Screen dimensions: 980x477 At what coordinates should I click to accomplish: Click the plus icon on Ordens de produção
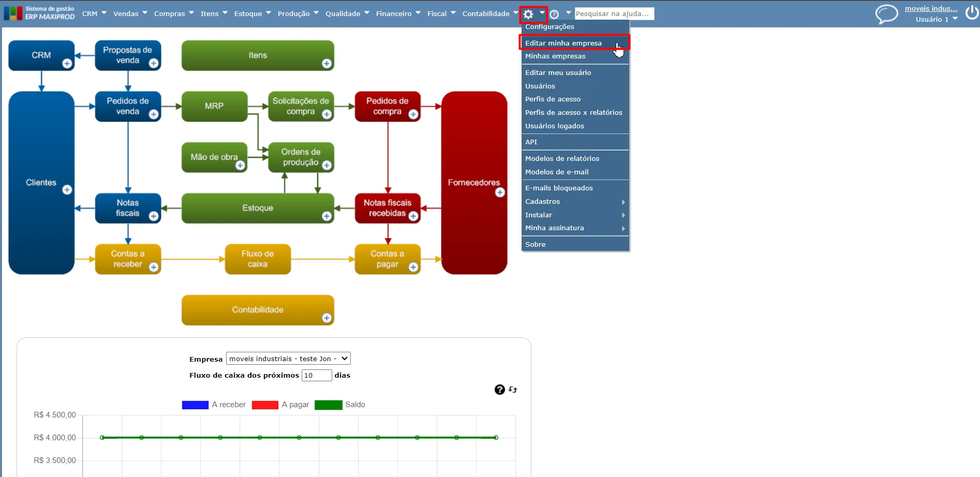pos(326,165)
